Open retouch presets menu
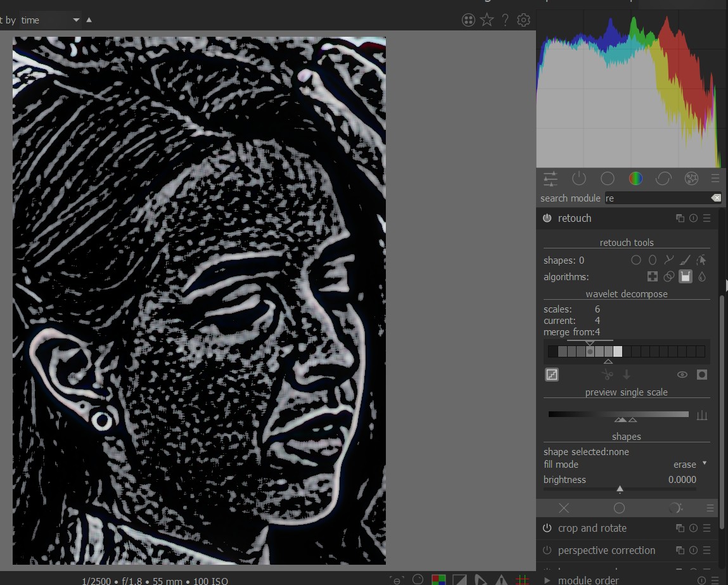Viewport: 728px width, 585px height. pyautogui.click(x=706, y=218)
